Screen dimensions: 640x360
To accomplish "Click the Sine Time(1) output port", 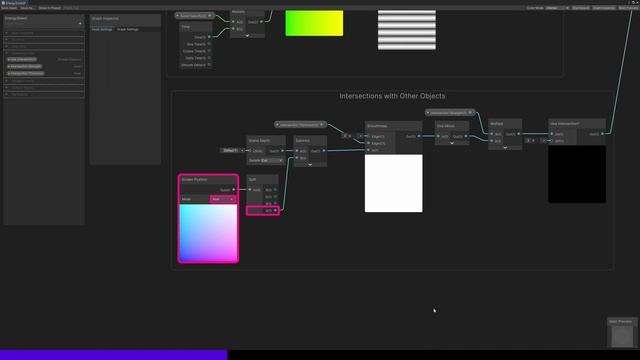I will [x=209, y=44].
